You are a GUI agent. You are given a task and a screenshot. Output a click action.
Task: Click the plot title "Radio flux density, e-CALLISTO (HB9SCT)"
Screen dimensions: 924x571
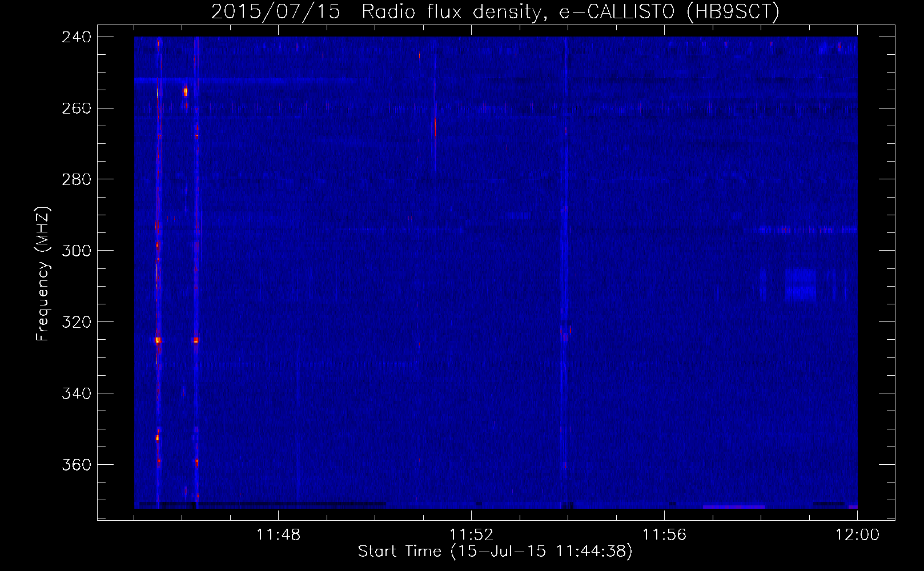[571, 11]
